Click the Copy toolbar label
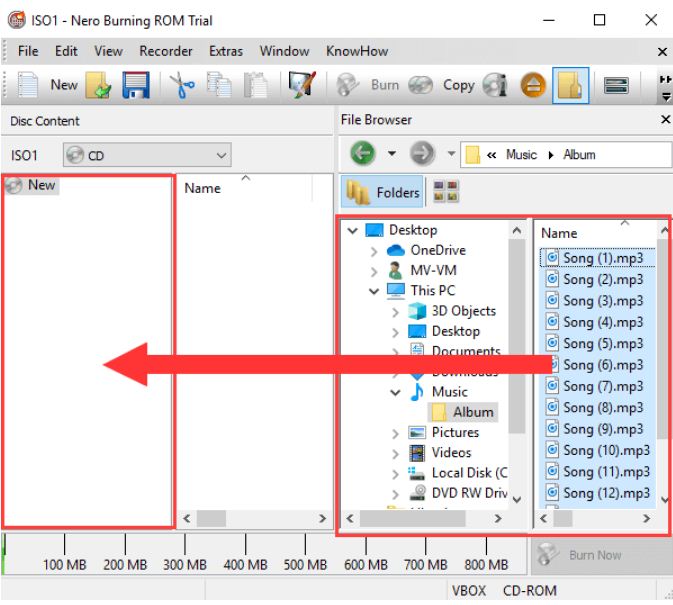 click(x=458, y=85)
